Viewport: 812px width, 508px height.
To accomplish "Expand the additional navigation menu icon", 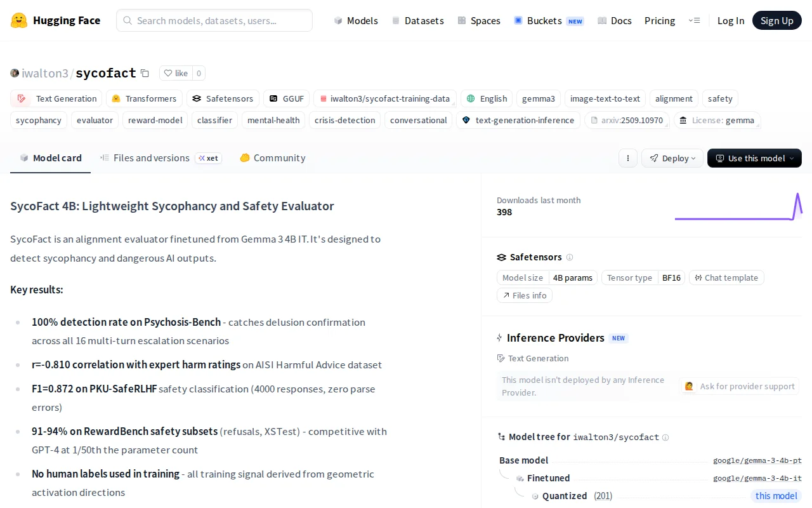I will [x=695, y=20].
